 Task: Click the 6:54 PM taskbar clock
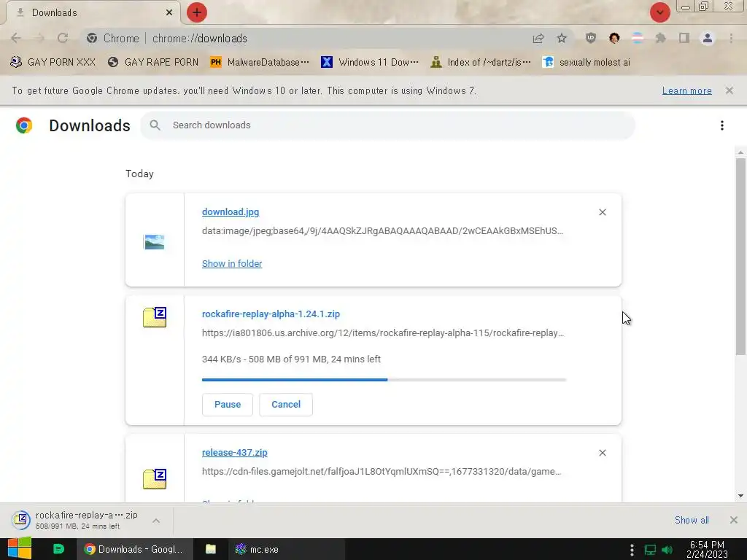pyautogui.click(x=707, y=549)
